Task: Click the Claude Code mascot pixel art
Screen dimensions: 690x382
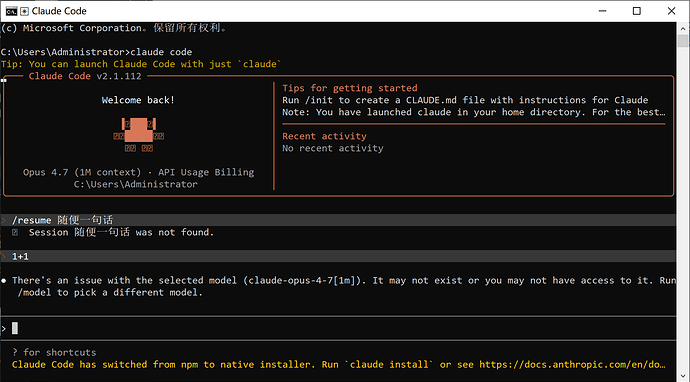Action: [139, 135]
